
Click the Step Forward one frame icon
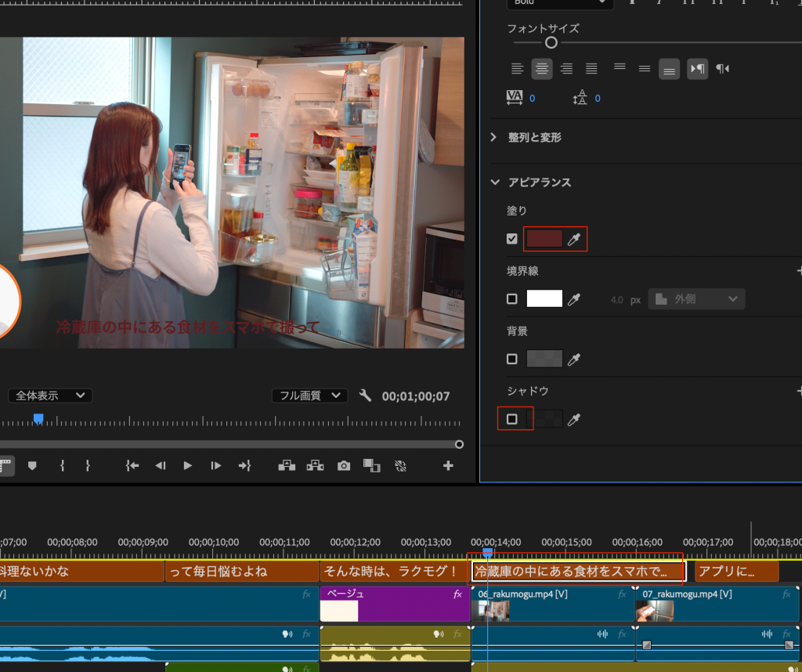pos(215,465)
